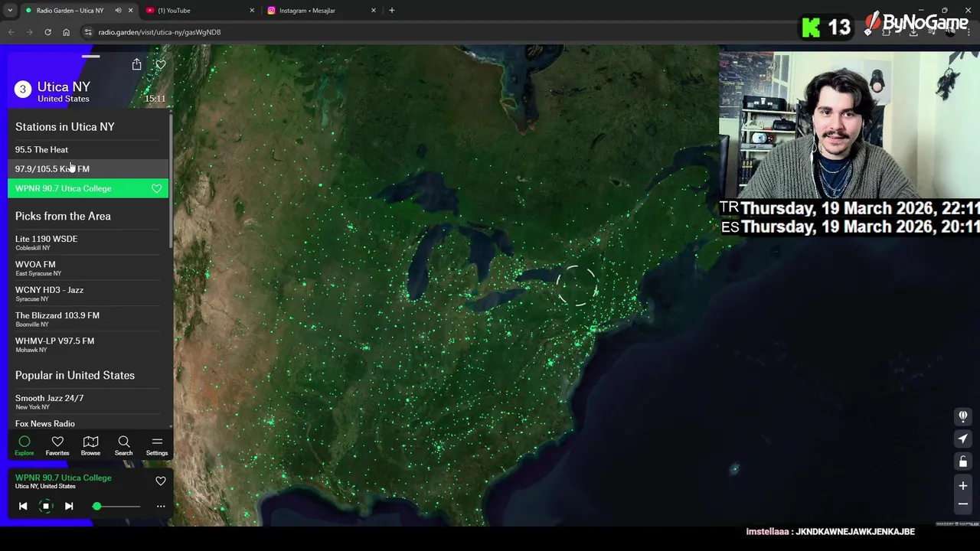Viewport: 980px width, 551px height.
Task: Toggle favorite heart in the player bar
Action: 161,481
